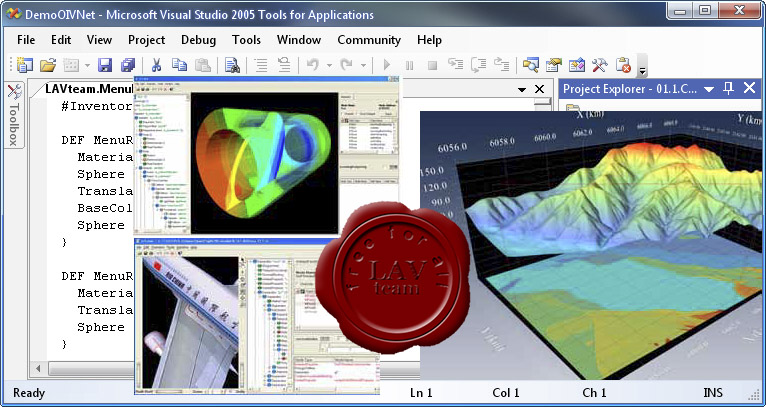
Task: Open the Project menu
Action: tap(147, 40)
